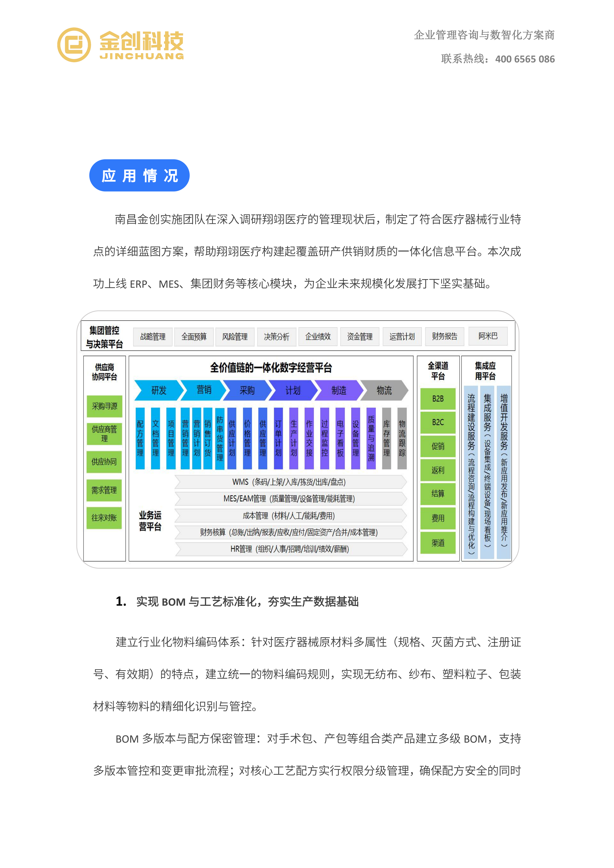
Task: Click the 增值开发服务 vertical column
Action: [x=504, y=472]
